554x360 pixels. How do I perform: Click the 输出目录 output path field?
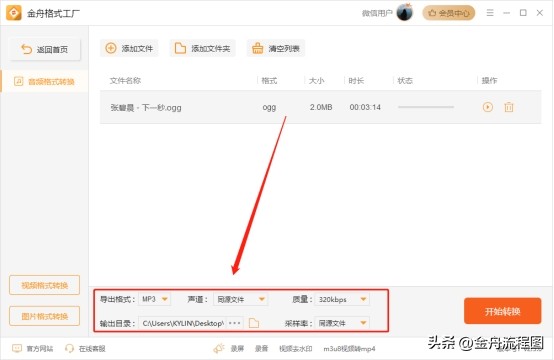pos(182,323)
